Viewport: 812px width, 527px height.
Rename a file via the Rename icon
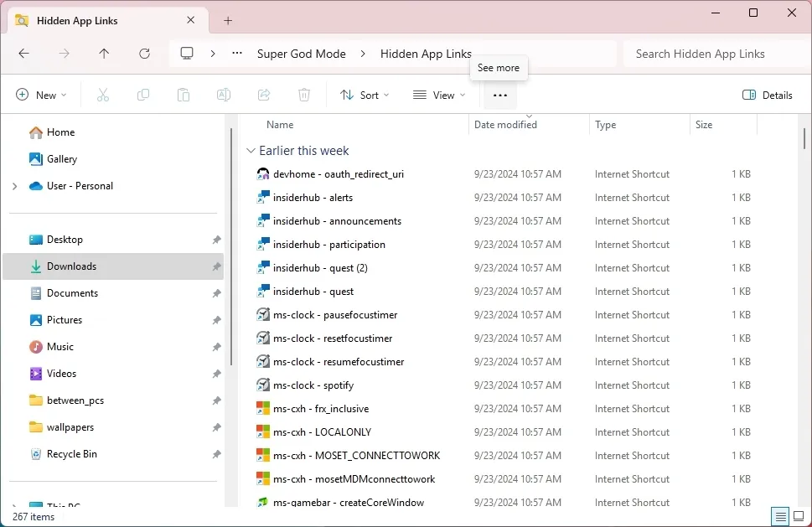click(223, 95)
